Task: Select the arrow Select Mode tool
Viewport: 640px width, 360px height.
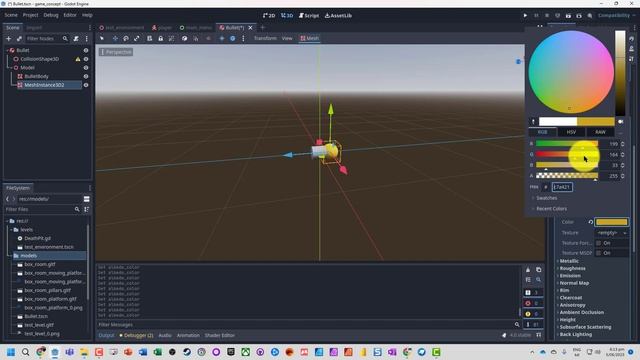Action: 102,38
